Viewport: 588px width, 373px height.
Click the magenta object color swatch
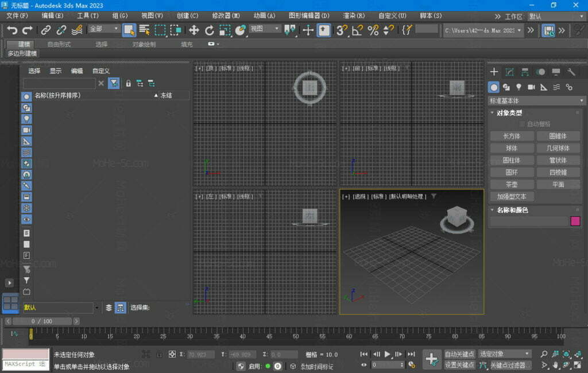click(x=575, y=222)
